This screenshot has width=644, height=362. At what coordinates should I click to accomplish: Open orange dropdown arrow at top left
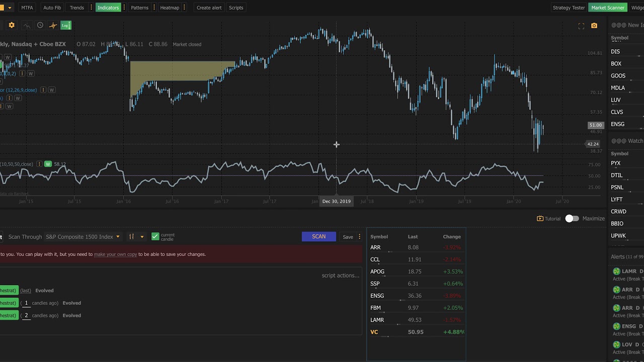coord(10,8)
